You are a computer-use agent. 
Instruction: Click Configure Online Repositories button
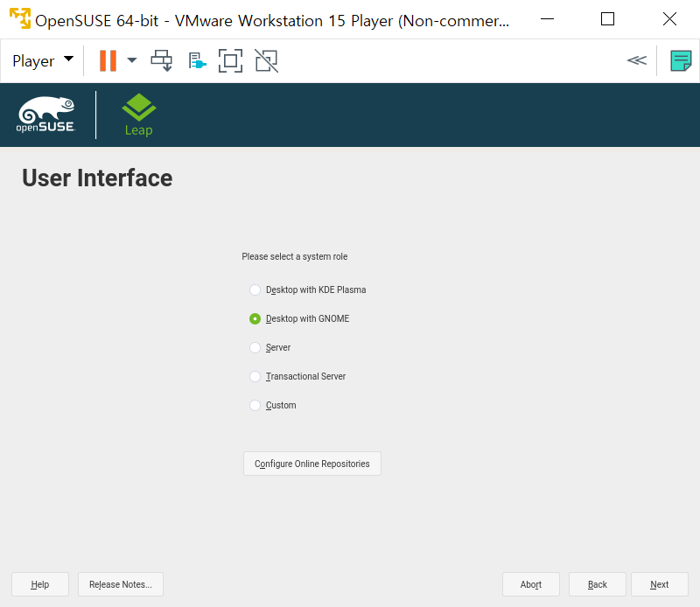312,464
